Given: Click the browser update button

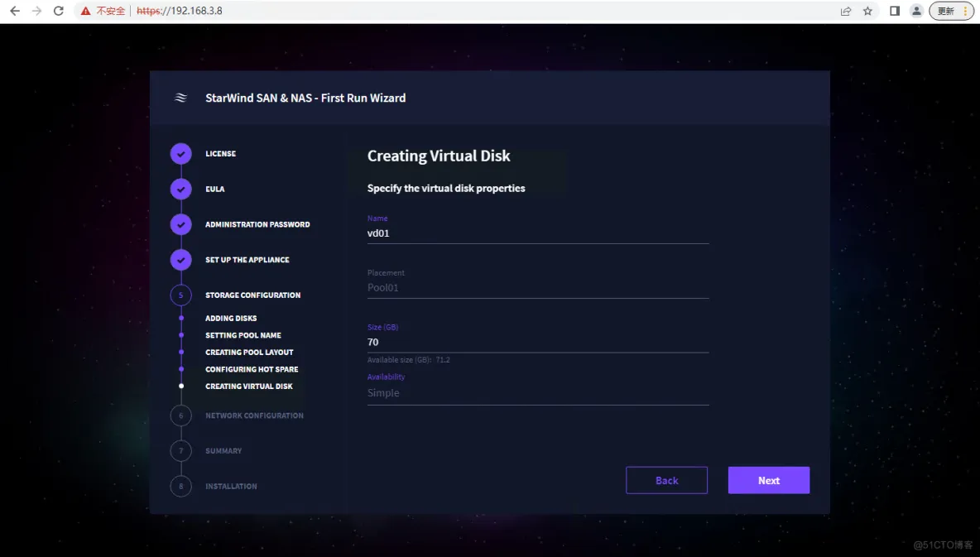Looking at the screenshot, I should (x=951, y=11).
